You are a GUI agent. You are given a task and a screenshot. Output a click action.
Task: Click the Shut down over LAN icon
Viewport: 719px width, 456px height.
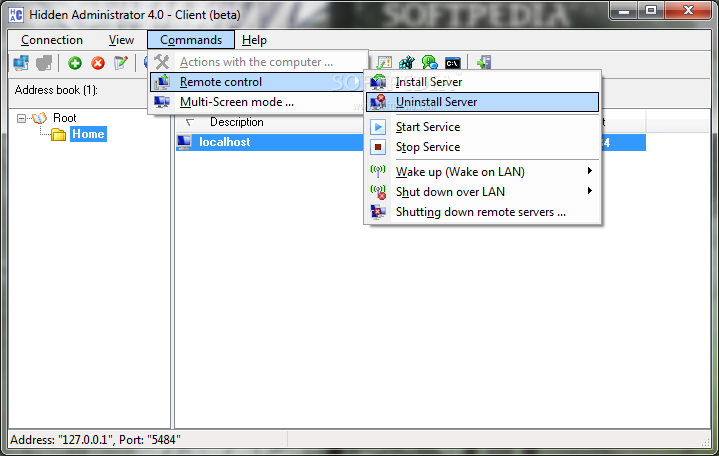click(378, 192)
